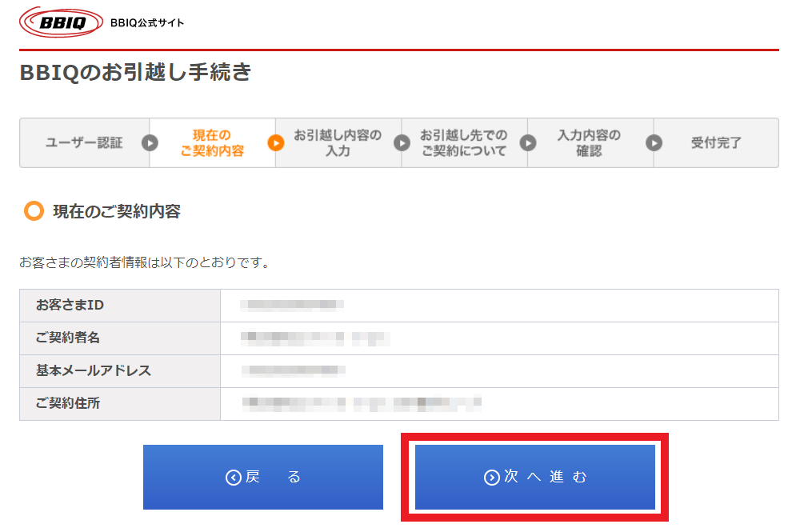The image size is (800, 532).
Task: Click the orange arrow after 現在のご契約内容 step
Action: (x=276, y=143)
